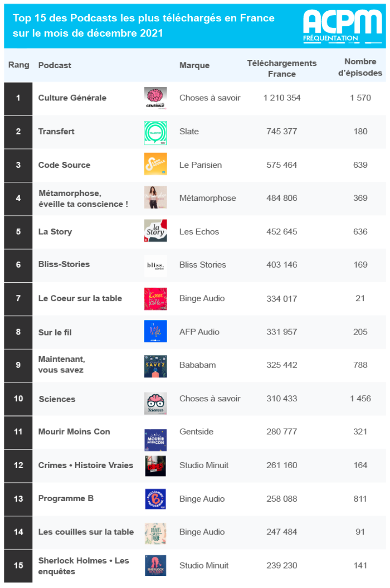Viewport: 390px width, 588px height.
Task: Click the La Story podcast cover
Action: click(x=155, y=231)
